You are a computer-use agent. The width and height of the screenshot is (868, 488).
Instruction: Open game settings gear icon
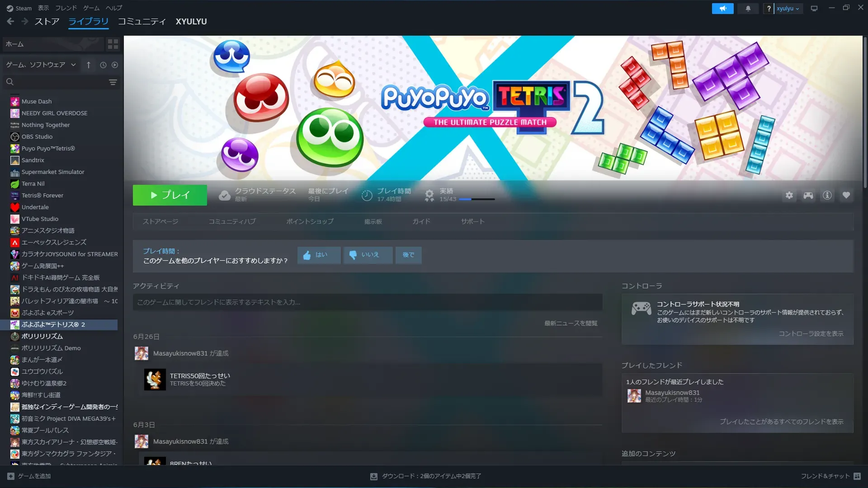(x=789, y=195)
